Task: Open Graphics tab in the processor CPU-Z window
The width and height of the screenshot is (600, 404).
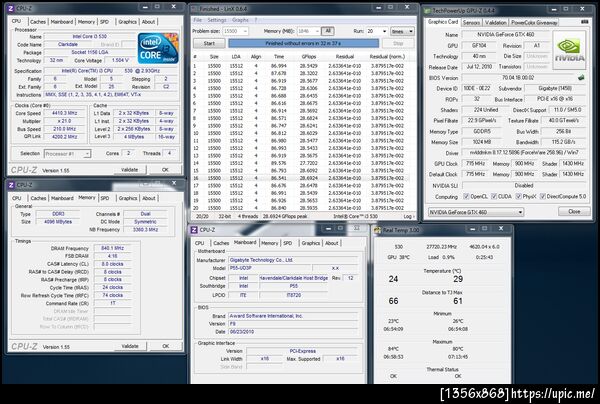Action: (127, 22)
